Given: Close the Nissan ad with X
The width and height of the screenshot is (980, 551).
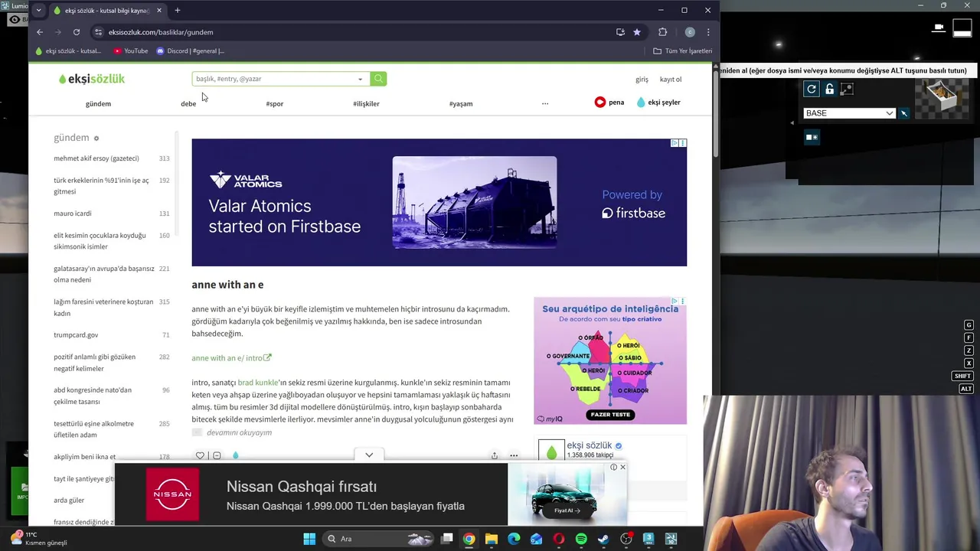Looking at the screenshot, I should tap(622, 468).
